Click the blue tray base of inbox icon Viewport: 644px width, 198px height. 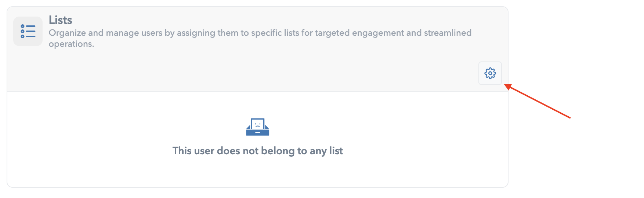[257, 132]
